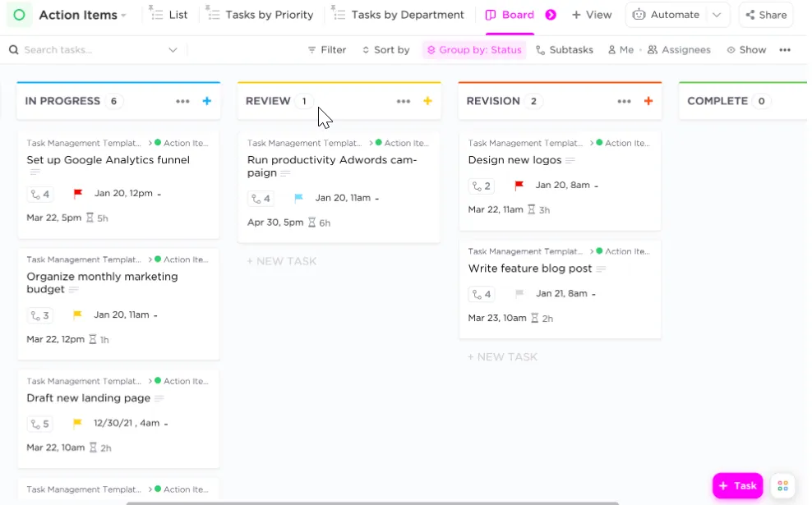Click yellow flag on Draft new landing page
Viewport: 812px width, 505px height.
(x=78, y=423)
